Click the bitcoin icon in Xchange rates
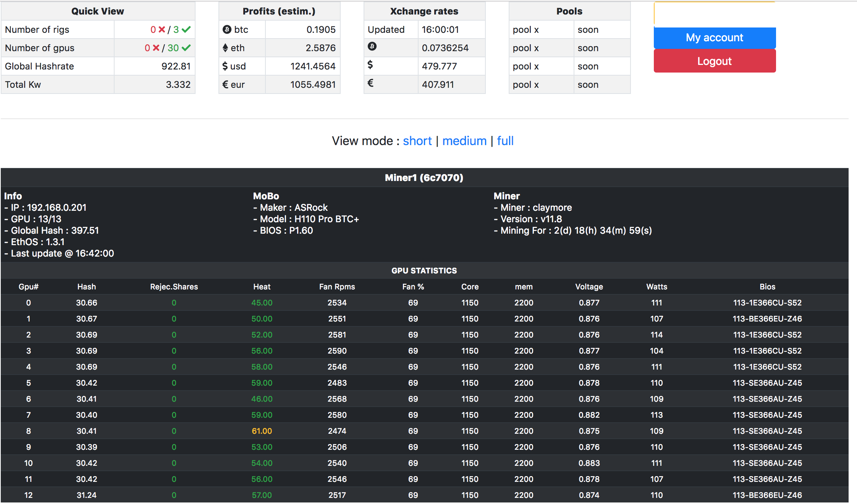This screenshot has height=504, width=857. [x=372, y=47]
